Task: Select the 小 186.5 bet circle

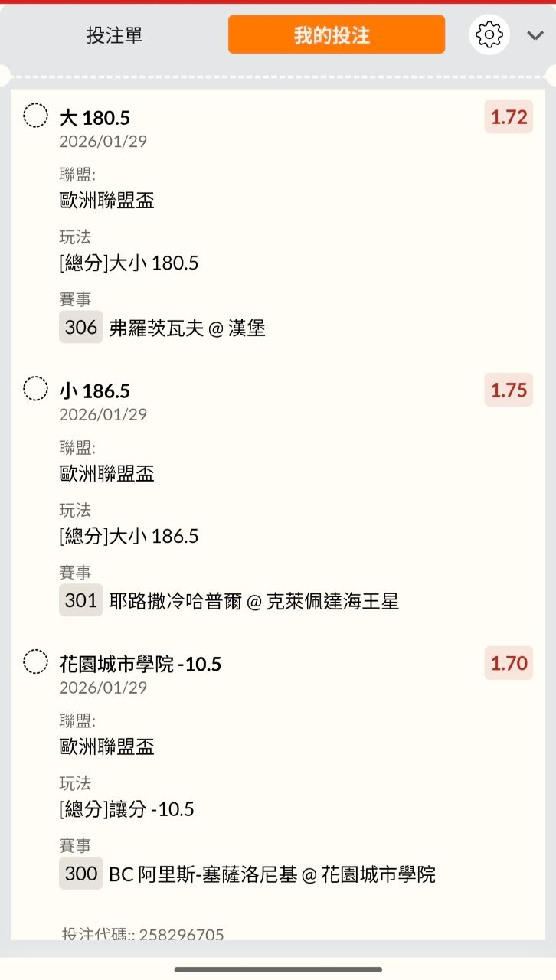Action: click(x=35, y=388)
